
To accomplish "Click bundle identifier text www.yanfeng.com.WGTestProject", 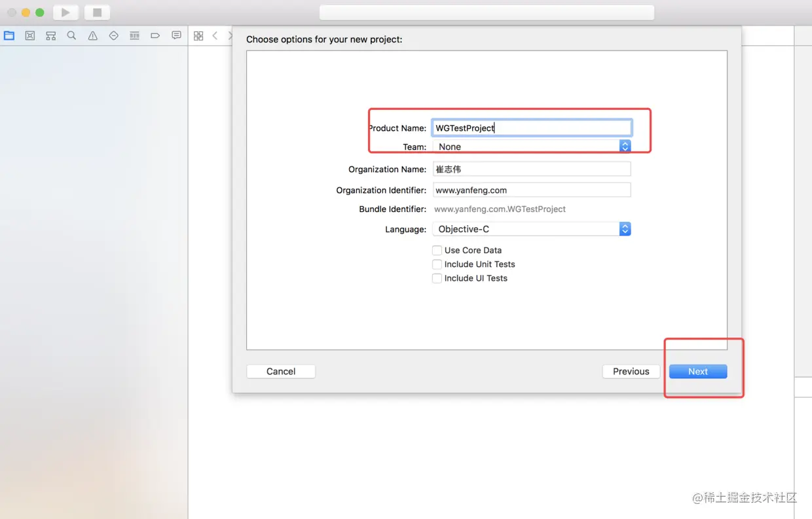I will tap(500, 209).
